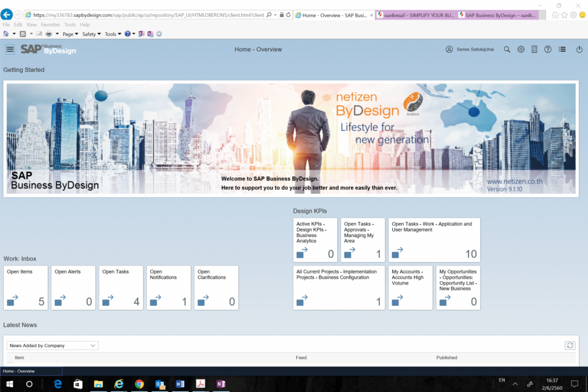588x392 pixels.
Task: Reload the page with refresh icon
Action: (288, 15)
